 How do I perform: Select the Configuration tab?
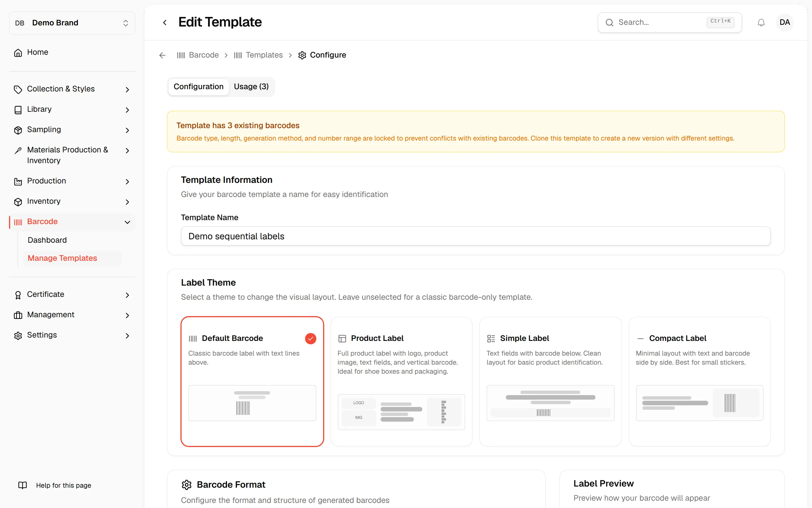pos(198,87)
